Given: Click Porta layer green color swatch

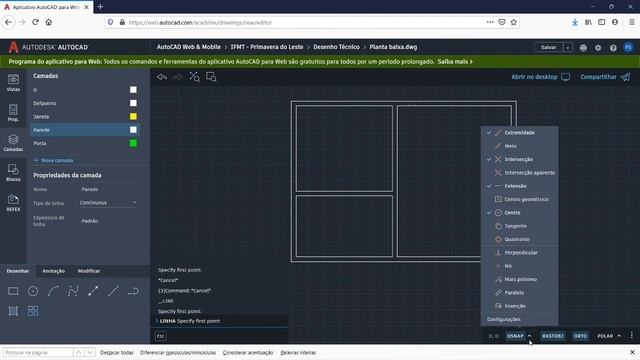Looking at the screenshot, I should 133,143.
